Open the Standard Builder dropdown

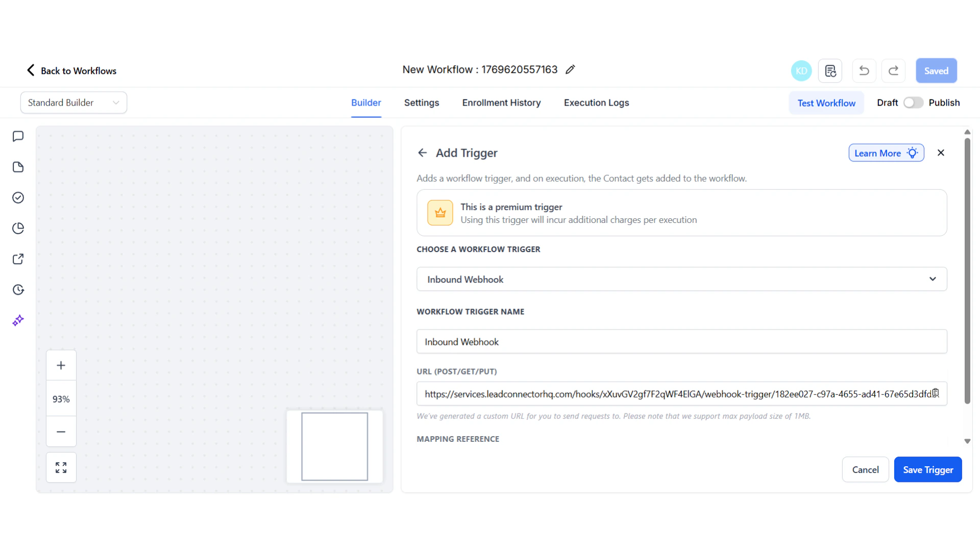pyautogui.click(x=73, y=103)
